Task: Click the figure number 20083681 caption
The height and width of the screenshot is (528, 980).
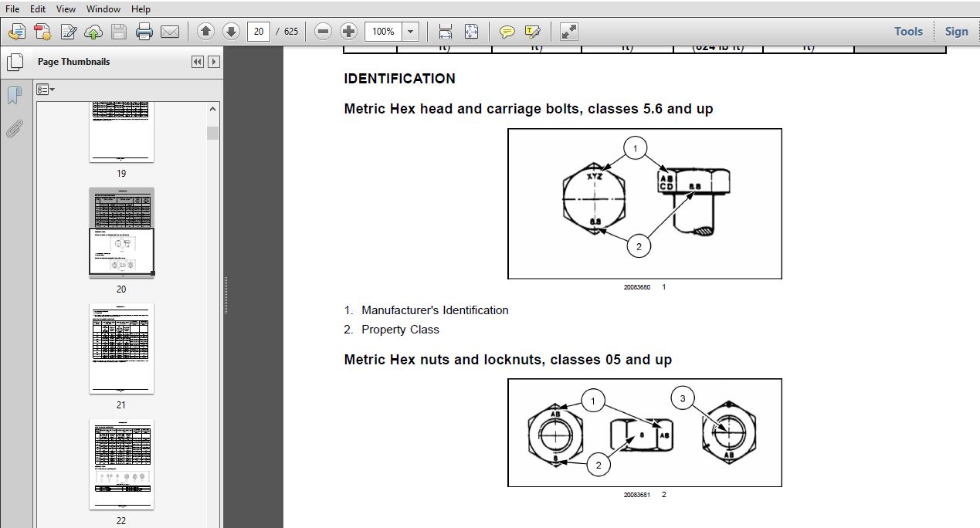Action: [x=637, y=495]
